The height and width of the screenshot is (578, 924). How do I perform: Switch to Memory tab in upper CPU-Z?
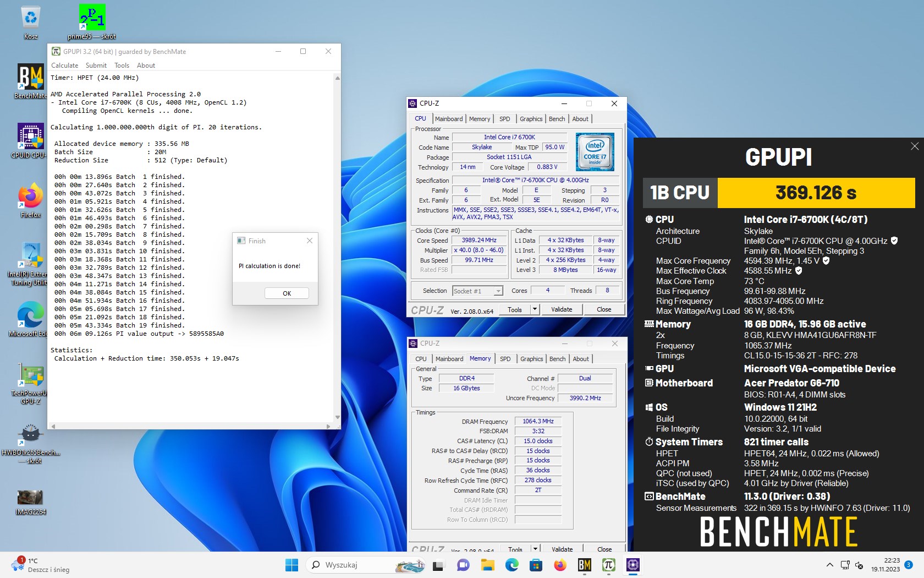pos(480,119)
